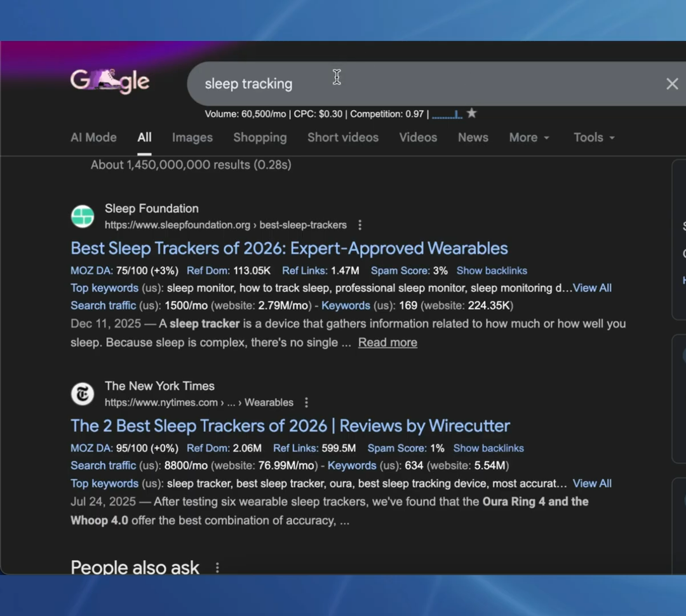Switch to the AI Mode tab

click(x=93, y=137)
